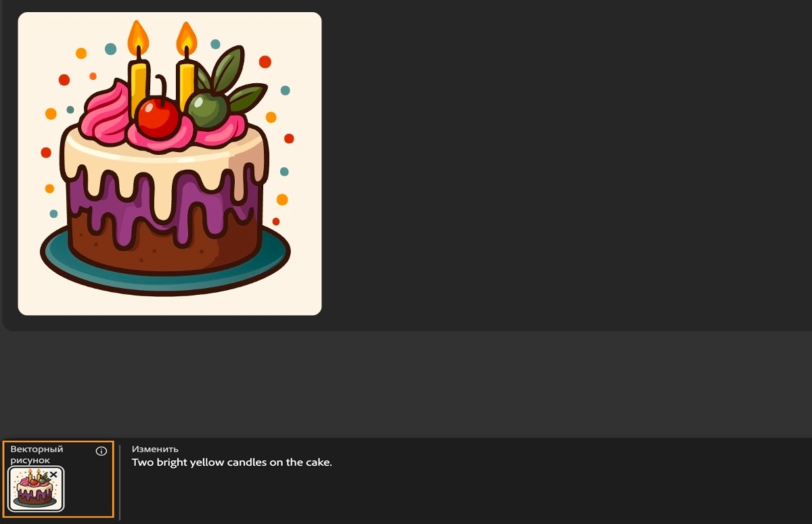Remove the cake reference thumbnail with X

click(53, 475)
